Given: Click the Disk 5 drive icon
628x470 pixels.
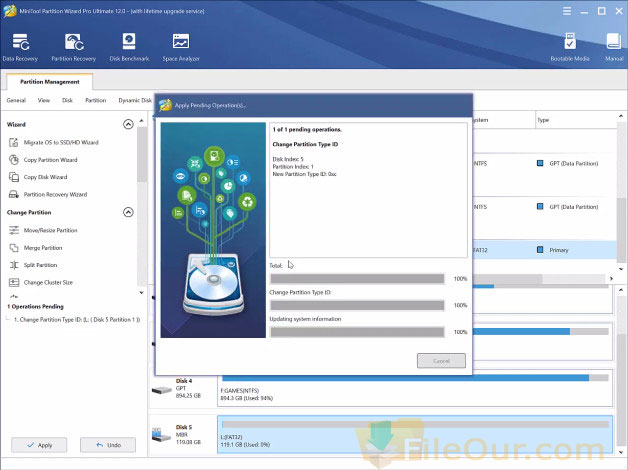Looking at the screenshot, I should click(162, 434).
